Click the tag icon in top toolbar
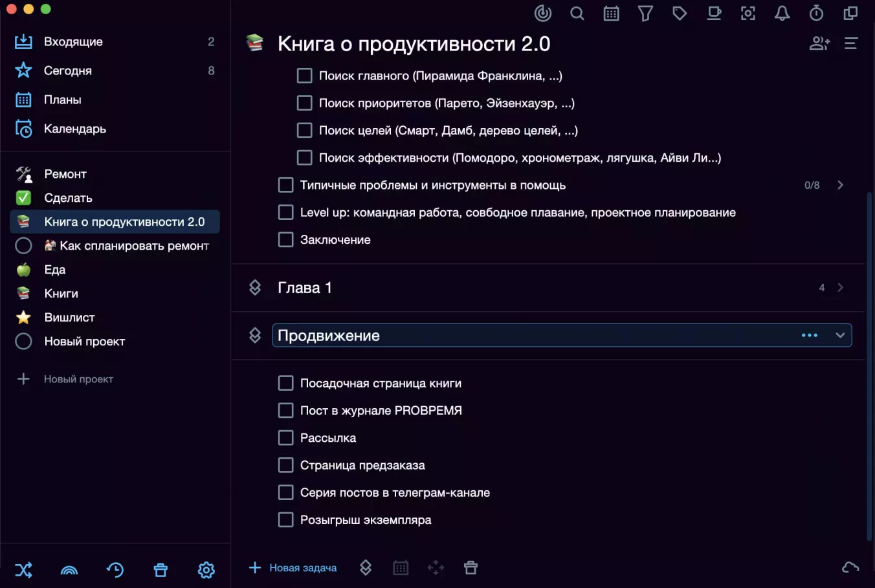 pyautogui.click(x=680, y=13)
